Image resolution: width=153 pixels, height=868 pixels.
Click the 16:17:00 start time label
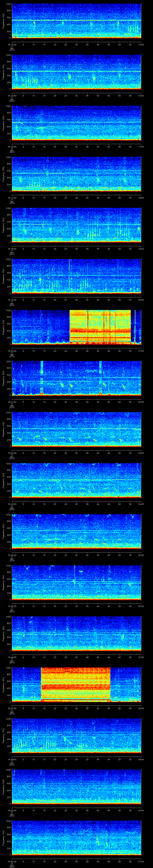click(x=12, y=197)
